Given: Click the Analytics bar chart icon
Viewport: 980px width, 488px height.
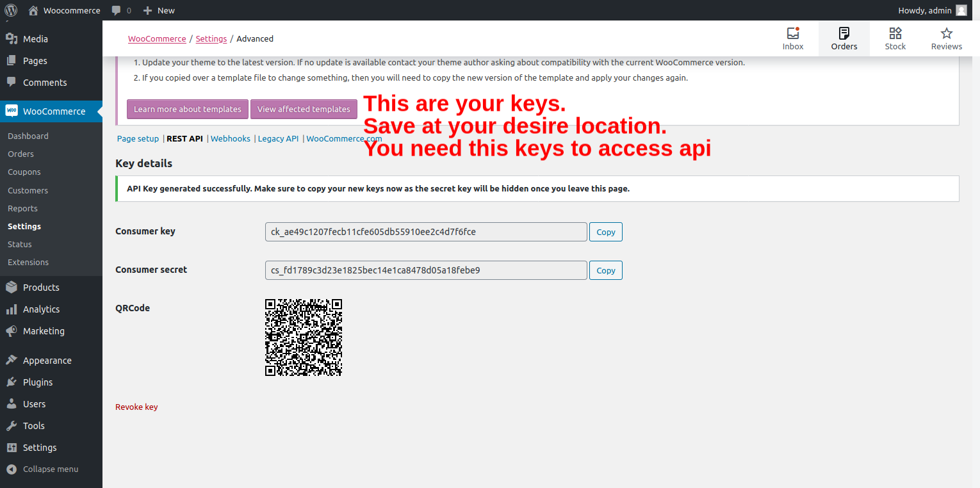Looking at the screenshot, I should [x=12, y=309].
